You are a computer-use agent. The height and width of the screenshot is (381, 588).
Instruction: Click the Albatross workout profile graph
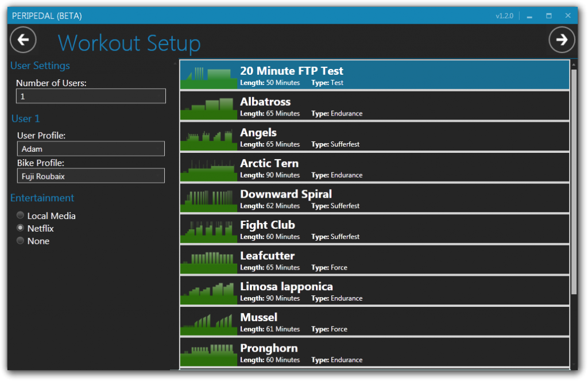pos(208,106)
